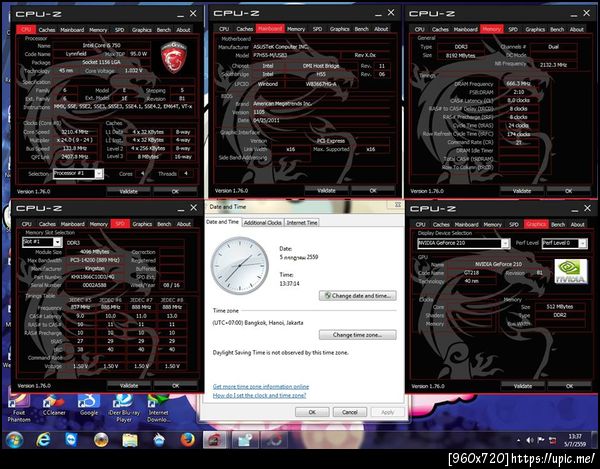Click the Core Speed value 3210.4 MHz
Image resolution: width=600 pixels, height=469 pixels.
click(75, 132)
